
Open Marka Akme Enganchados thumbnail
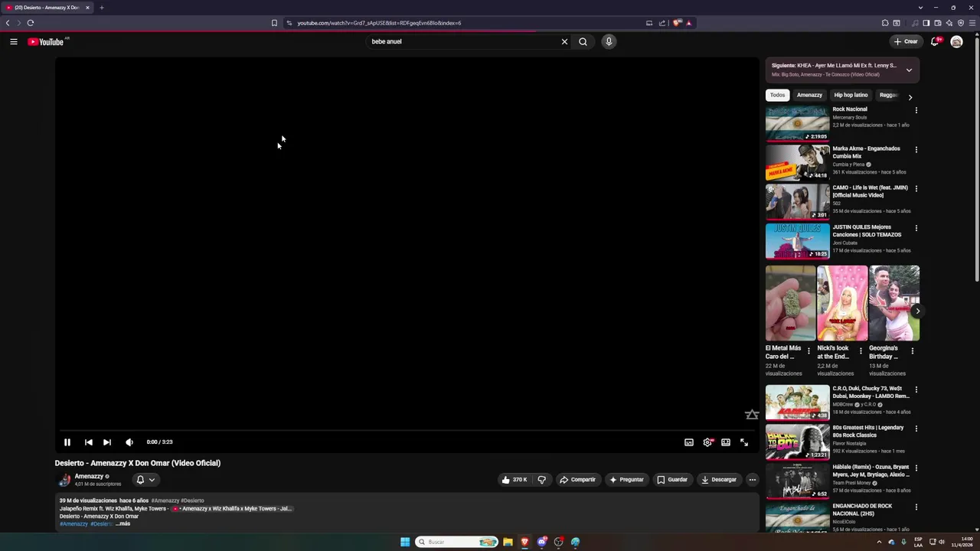[797, 162]
